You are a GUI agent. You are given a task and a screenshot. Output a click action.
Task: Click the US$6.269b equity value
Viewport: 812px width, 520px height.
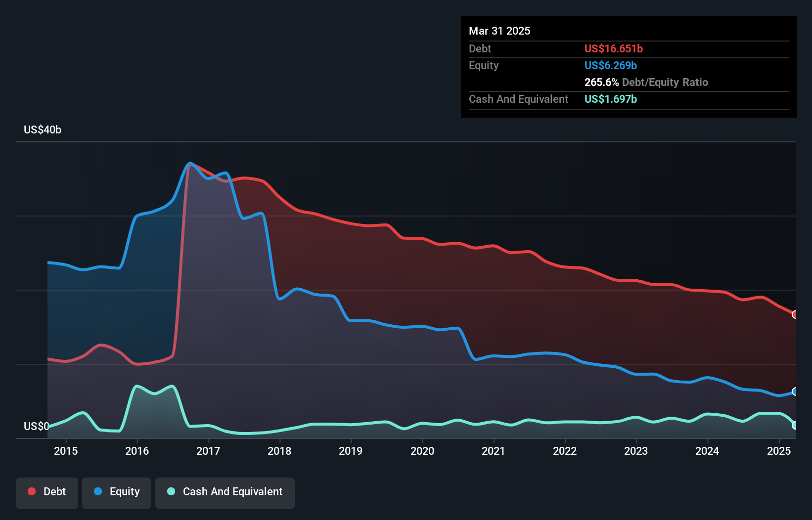(611, 65)
